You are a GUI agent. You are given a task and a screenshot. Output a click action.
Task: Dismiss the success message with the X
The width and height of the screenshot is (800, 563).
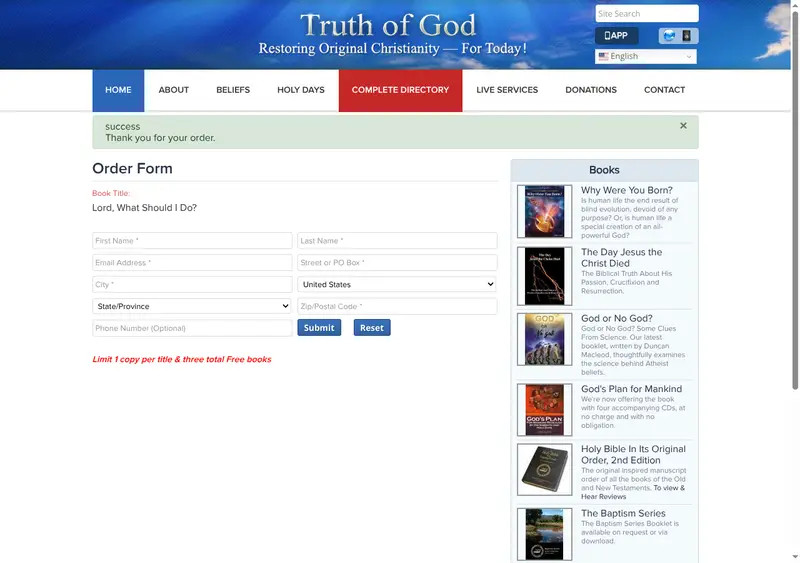click(683, 126)
